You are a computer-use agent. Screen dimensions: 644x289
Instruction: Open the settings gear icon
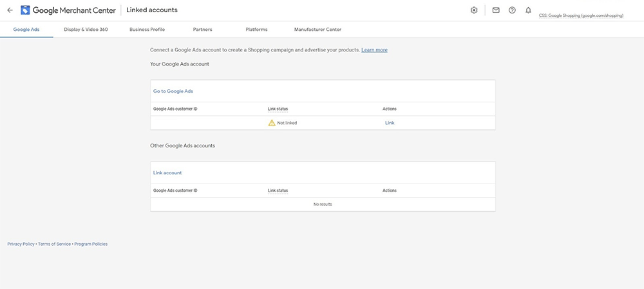point(474,10)
